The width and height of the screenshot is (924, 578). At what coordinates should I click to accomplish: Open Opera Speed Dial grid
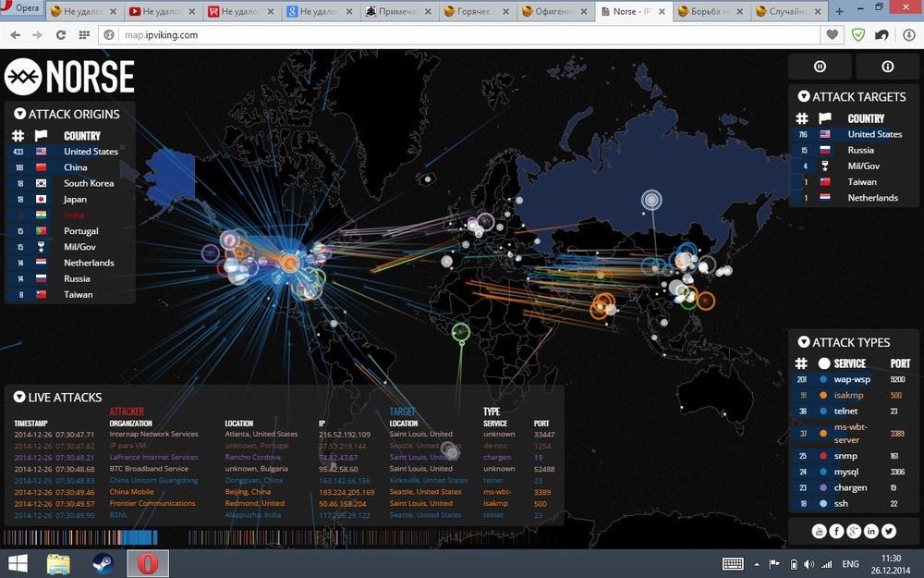click(x=84, y=35)
